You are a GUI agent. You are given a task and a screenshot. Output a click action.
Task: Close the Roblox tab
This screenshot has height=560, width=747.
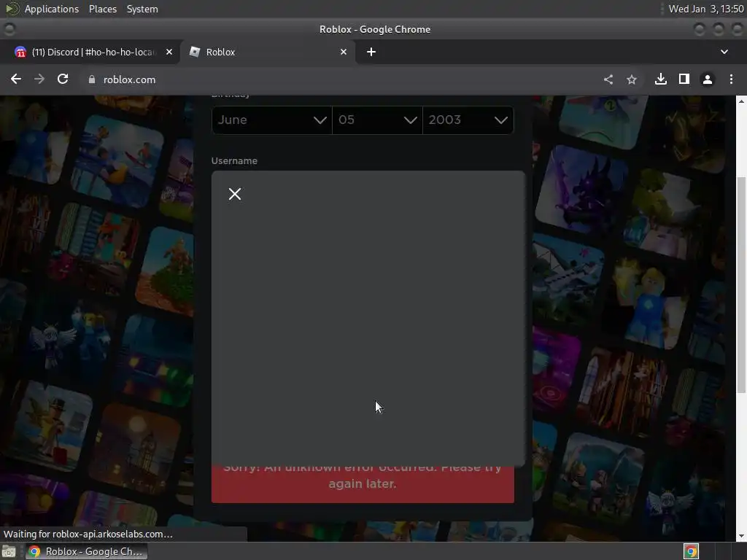(344, 52)
